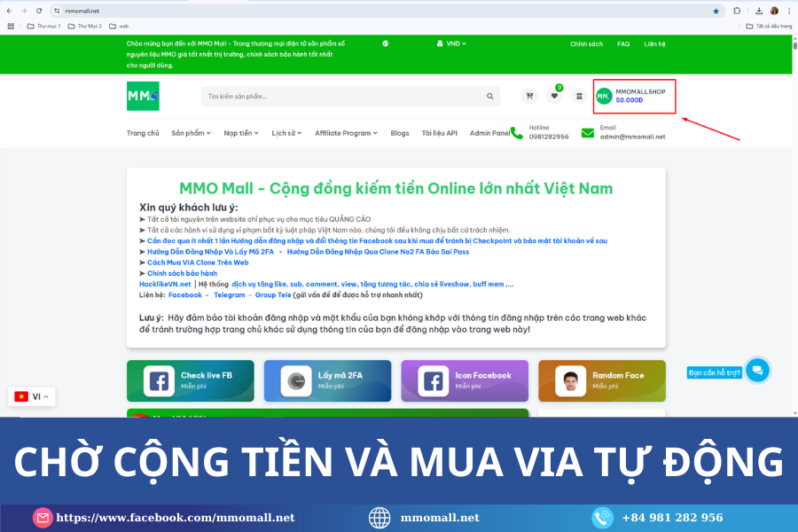Viewport: 798px width, 532px height.
Task: Go to the Blogs menu item
Action: pos(400,133)
